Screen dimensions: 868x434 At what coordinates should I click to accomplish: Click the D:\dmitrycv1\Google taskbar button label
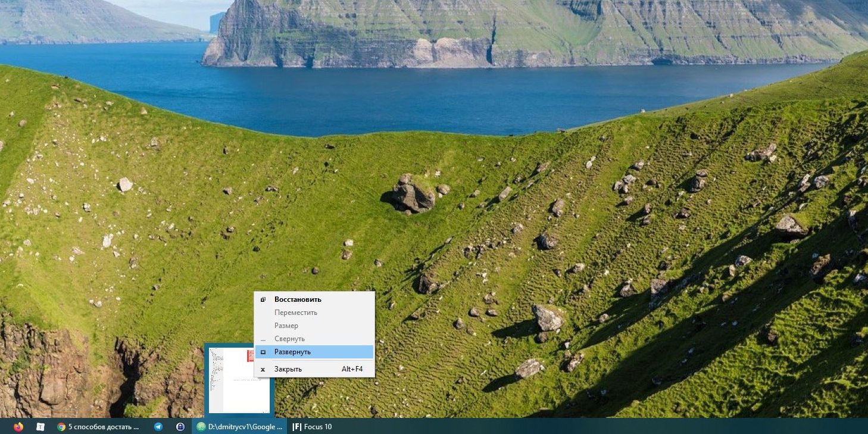(245, 426)
